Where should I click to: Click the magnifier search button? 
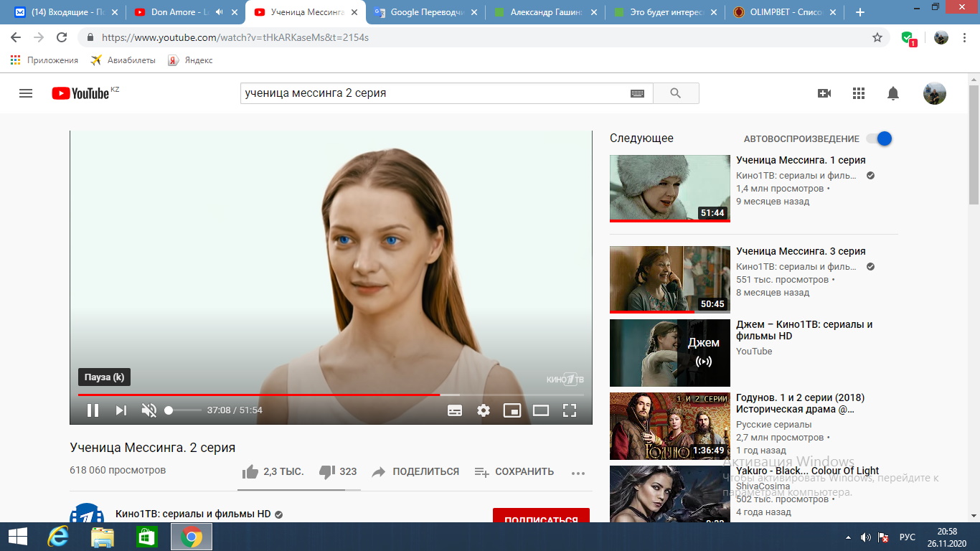(675, 93)
